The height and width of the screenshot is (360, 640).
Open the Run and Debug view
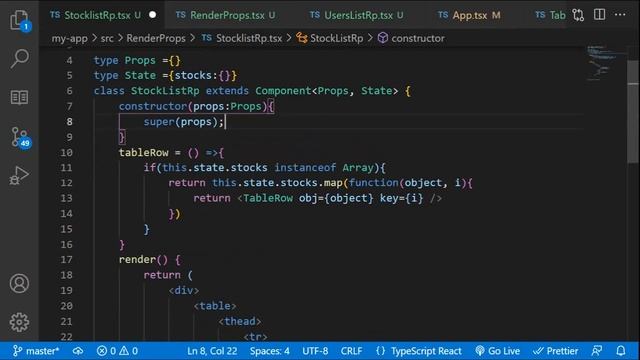pyautogui.click(x=19, y=176)
